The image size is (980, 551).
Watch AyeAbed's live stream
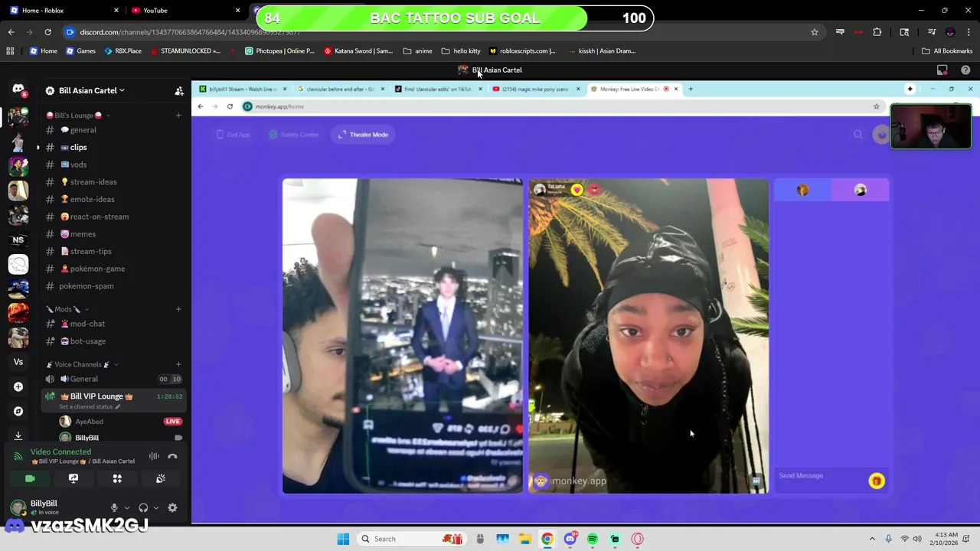(x=172, y=422)
